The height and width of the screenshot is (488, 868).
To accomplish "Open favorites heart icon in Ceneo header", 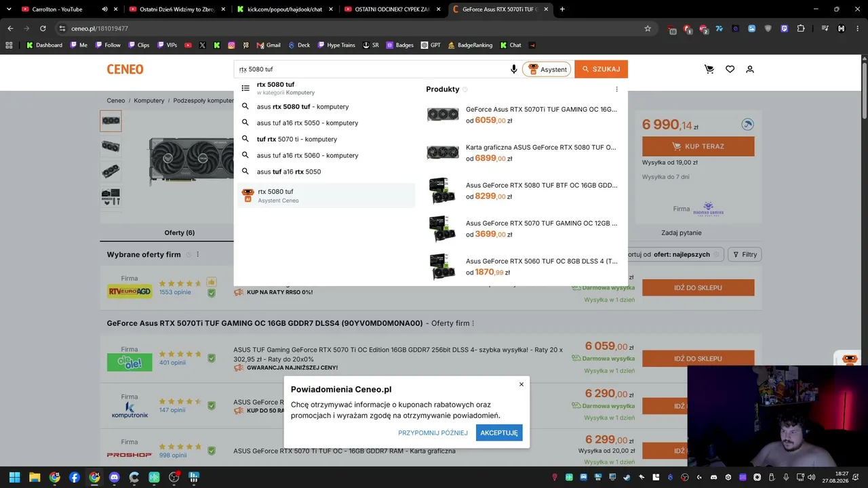I will coord(730,69).
